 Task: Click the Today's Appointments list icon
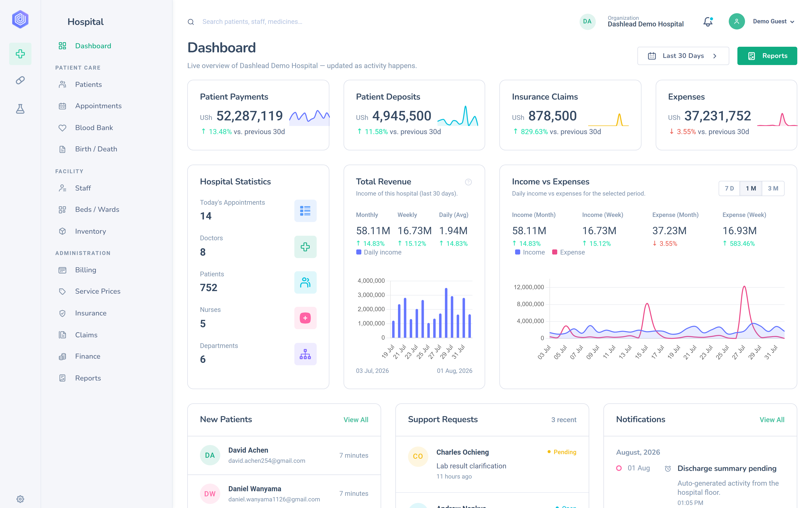(x=305, y=211)
